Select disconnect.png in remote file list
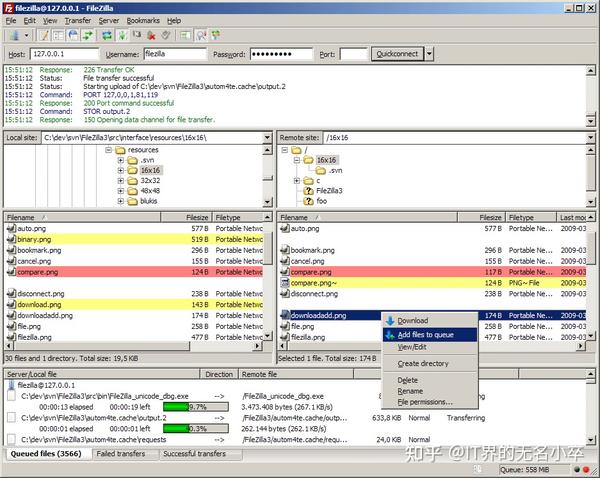 [x=432, y=294]
